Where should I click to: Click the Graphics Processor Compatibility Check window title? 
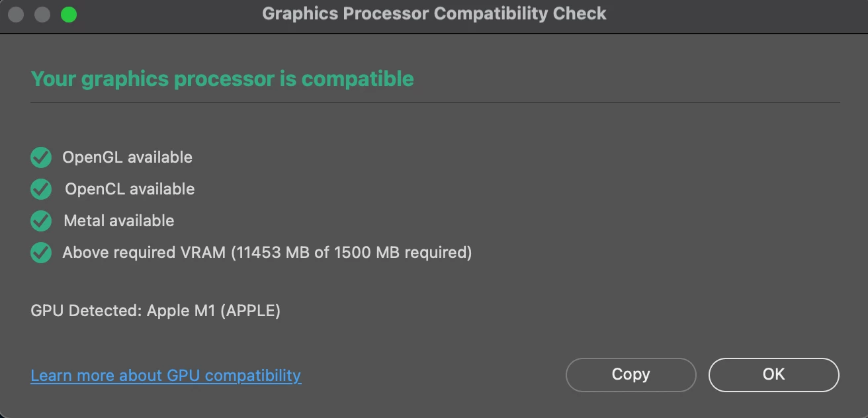coord(434,14)
